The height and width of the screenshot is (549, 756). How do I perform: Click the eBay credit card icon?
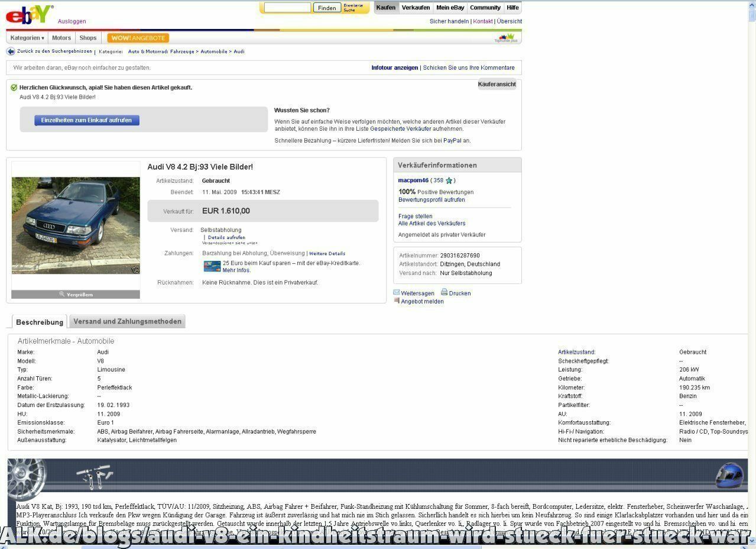(x=212, y=266)
